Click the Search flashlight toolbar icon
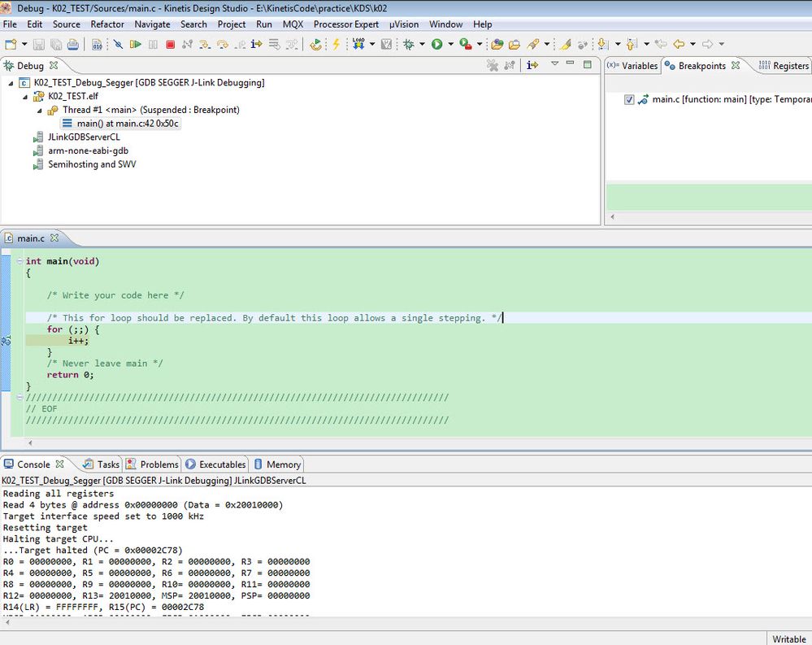The height and width of the screenshot is (645, 812). pyautogui.click(x=533, y=45)
